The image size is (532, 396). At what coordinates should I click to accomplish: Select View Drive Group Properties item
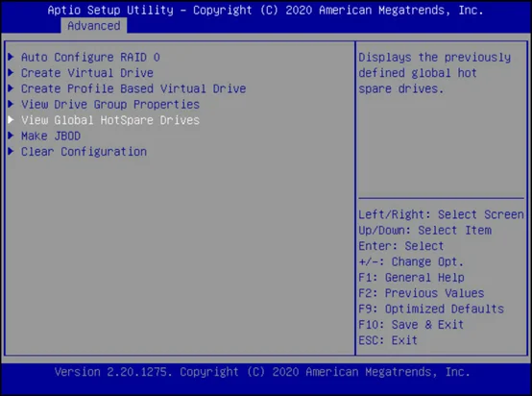pos(110,104)
